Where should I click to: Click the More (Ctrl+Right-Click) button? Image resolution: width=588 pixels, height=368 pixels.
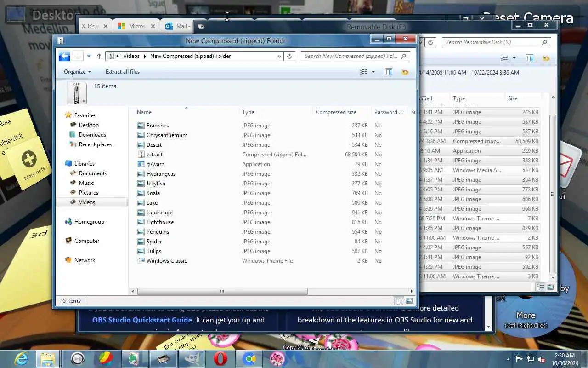526,320
